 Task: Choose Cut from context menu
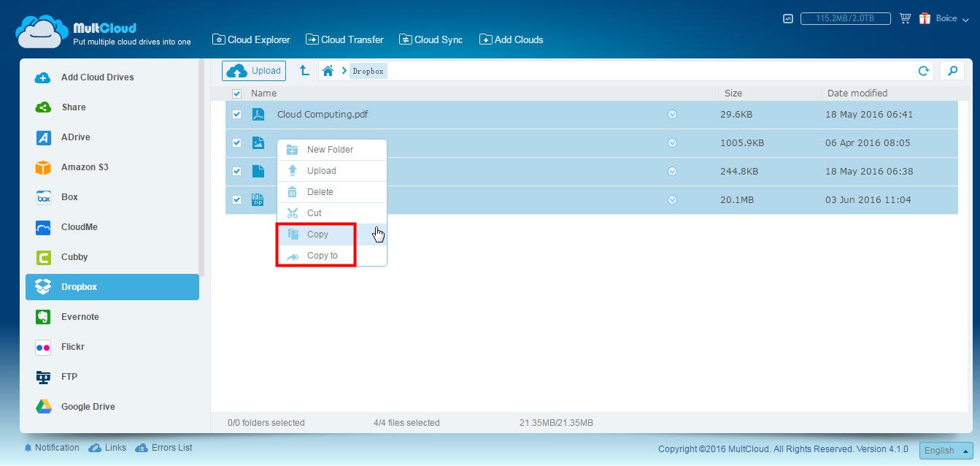coord(332,213)
